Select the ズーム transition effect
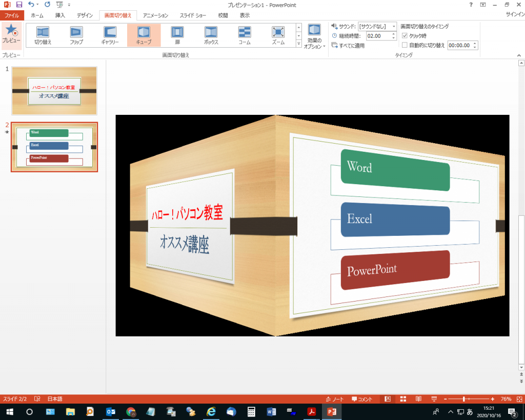Viewport: 525px width, 420px height. [x=278, y=35]
